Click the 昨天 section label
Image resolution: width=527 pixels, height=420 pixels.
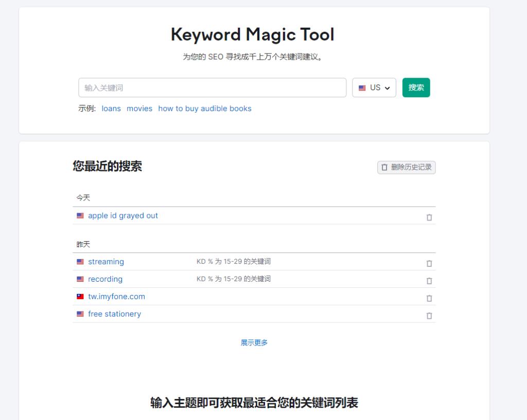pos(83,244)
